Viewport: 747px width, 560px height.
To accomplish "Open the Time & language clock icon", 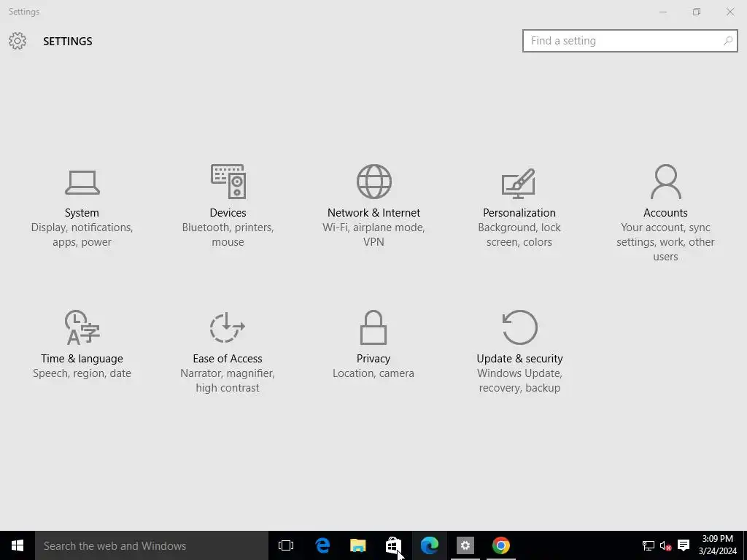I will (x=82, y=327).
